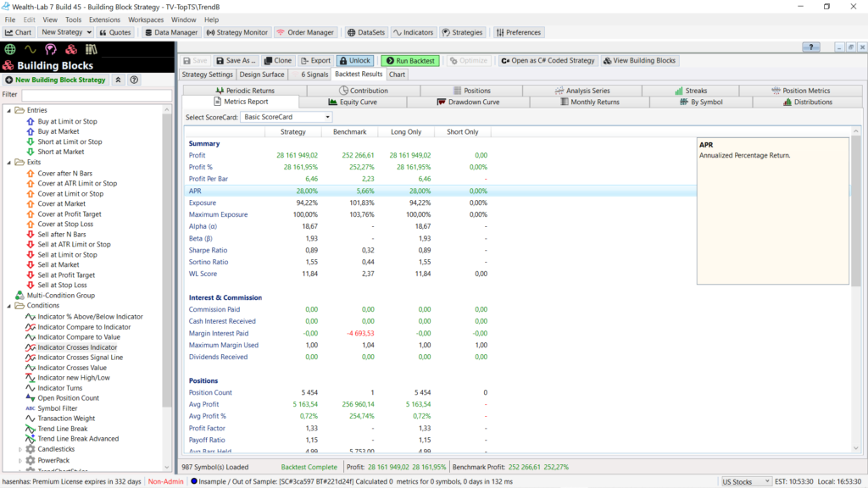This screenshot has height=488, width=868.
Task: Open the Contribution tab
Action: 364,90
